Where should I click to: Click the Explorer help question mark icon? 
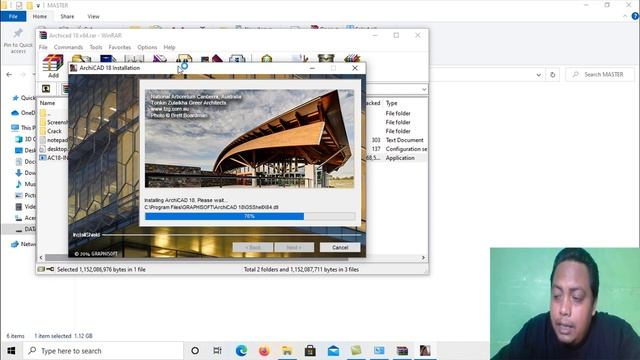[635, 16]
